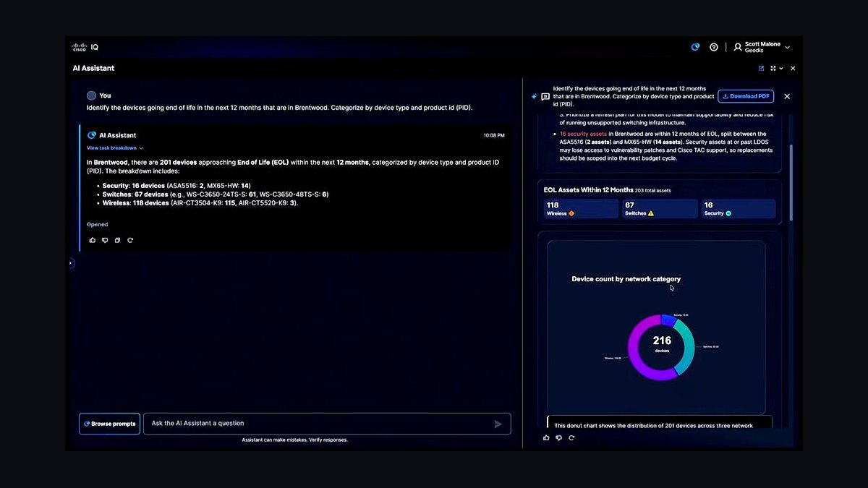
Task: Open the layout options chevron dropdown
Action: (x=781, y=68)
